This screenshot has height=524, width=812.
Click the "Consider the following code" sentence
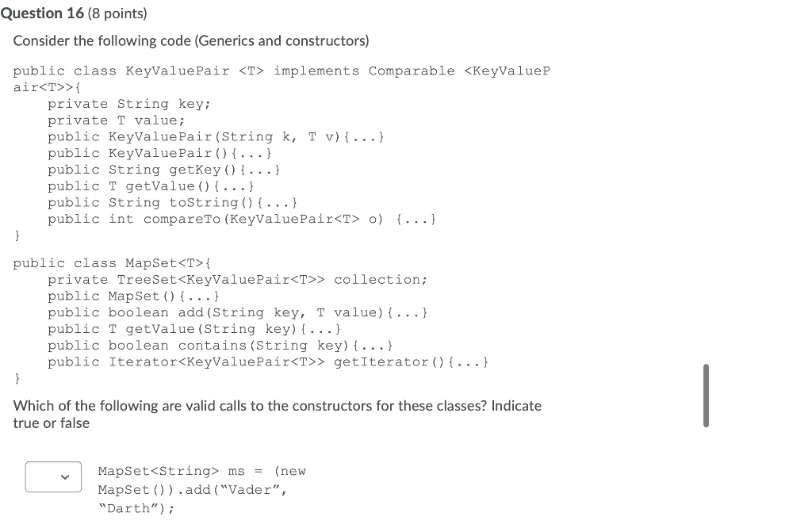coord(191,41)
